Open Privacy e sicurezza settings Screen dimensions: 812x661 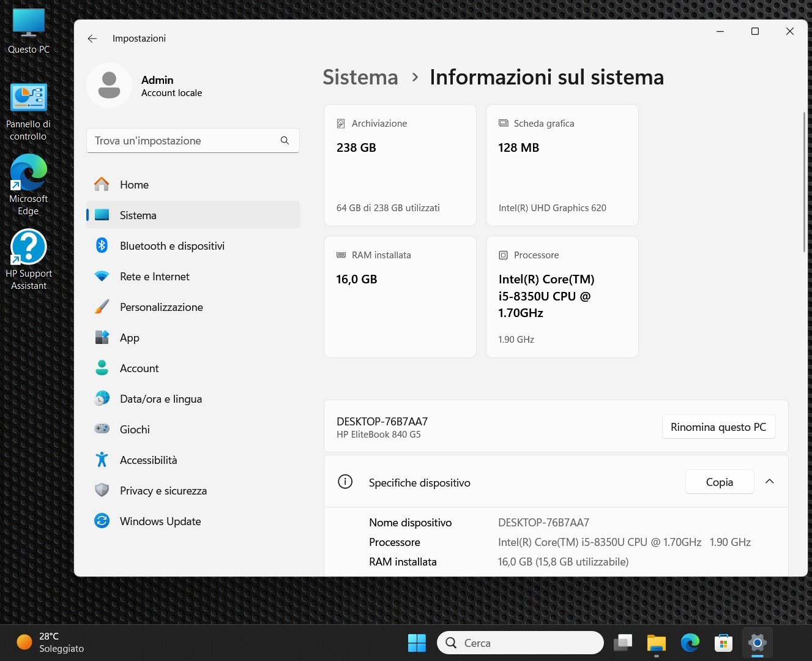pos(193,490)
